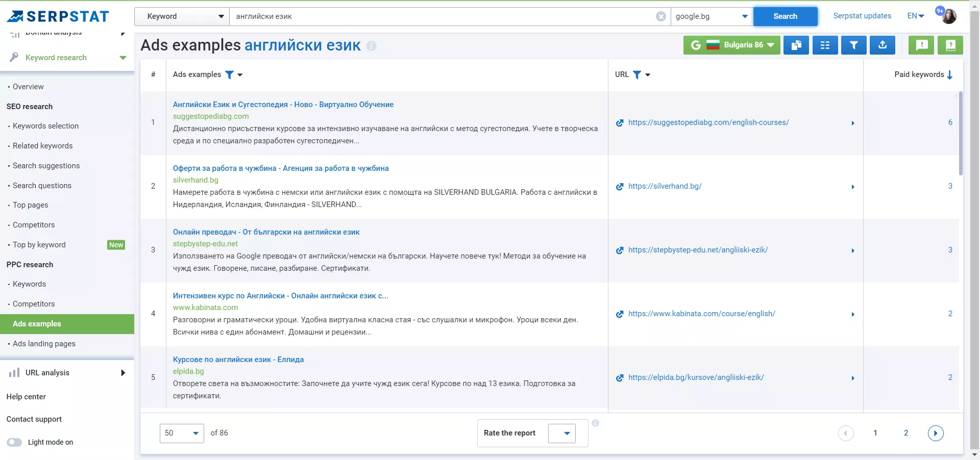Image resolution: width=980 pixels, height=460 pixels.
Task: Open the silverhand.bg URL external link icon
Action: [620, 187]
